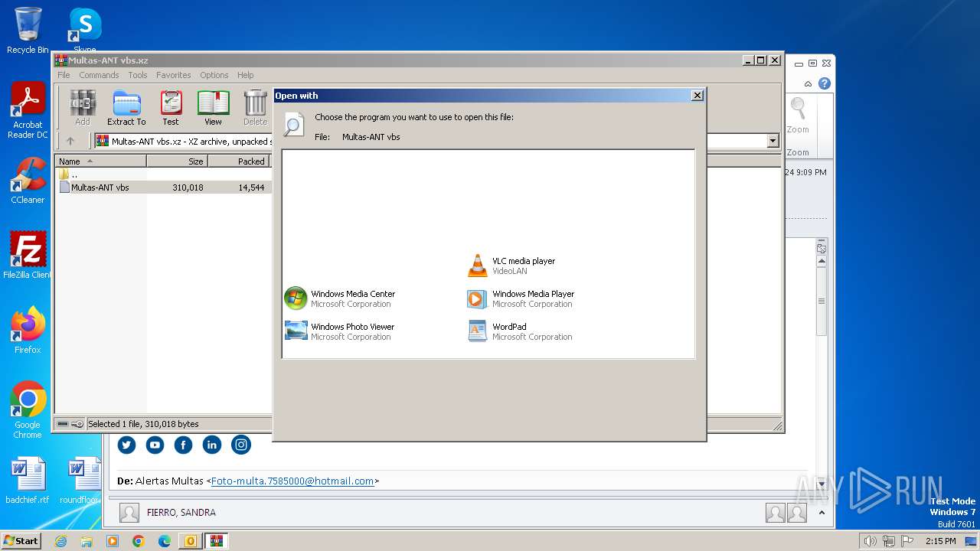The image size is (980, 551).
Task: Sort archive list by Packed column
Action: coord(239,161)
